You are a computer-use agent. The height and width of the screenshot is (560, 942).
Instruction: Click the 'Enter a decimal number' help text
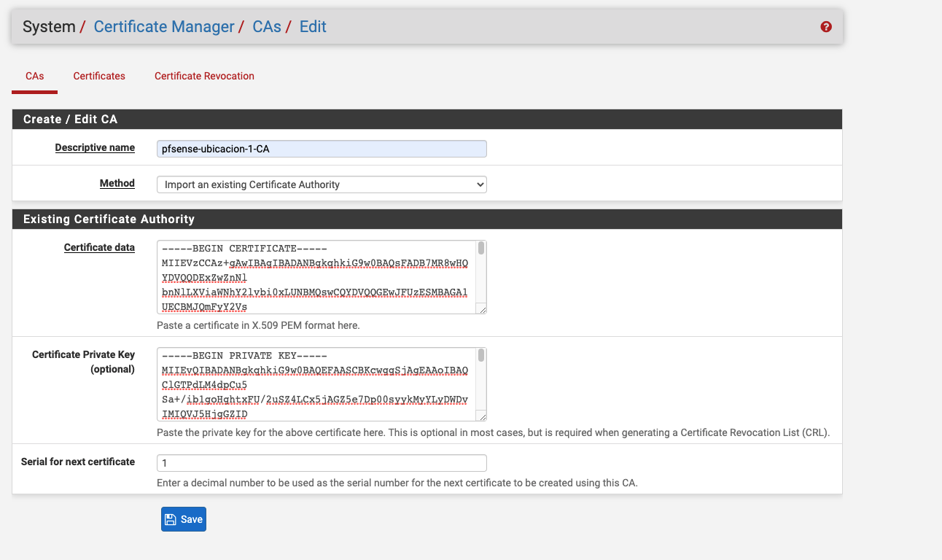(x=397, y=483)
